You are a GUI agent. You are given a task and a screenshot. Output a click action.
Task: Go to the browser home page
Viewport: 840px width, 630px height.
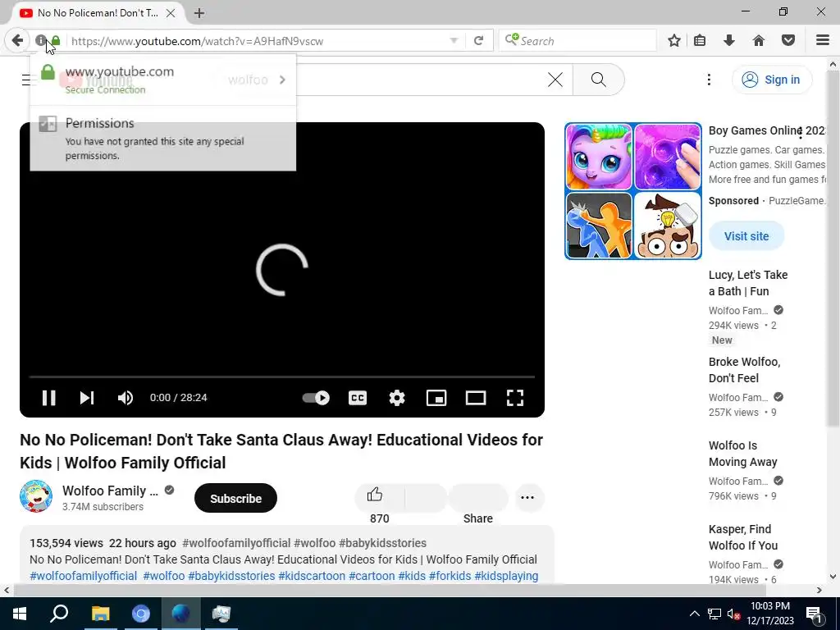(x=759, y=40)
